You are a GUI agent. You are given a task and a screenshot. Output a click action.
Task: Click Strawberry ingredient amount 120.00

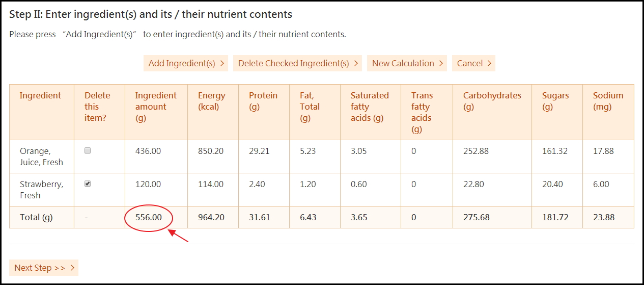[148, 184]
